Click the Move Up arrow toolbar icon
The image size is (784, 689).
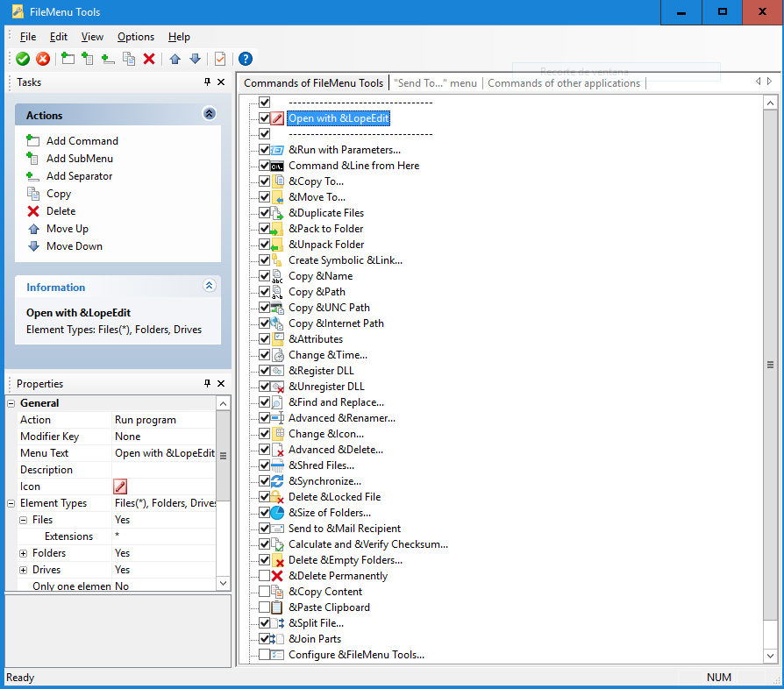coord(175,59)
